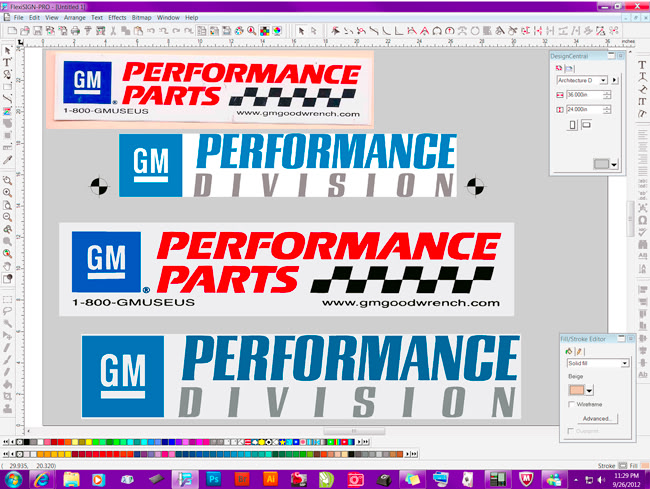
Task: Select the large red GM Performance Parts logo
Action: click(x=286, y=269)
